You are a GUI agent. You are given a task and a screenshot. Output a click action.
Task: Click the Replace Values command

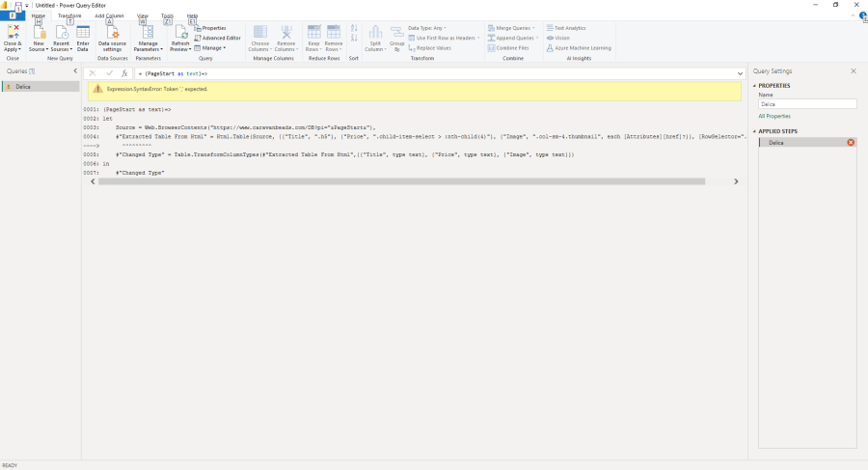click(x=429, y=48)
